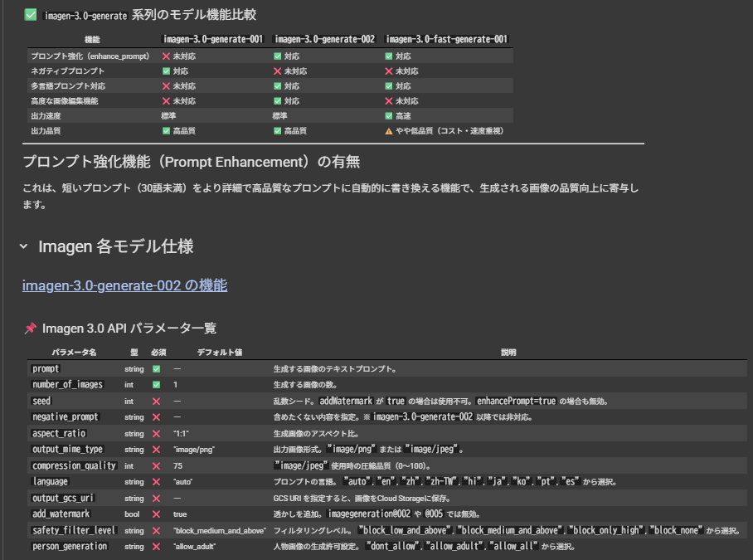Click the yellow warning triangle beside やや低品質
This screenshot has height=560, width=753.
click(x=389, y=131)
